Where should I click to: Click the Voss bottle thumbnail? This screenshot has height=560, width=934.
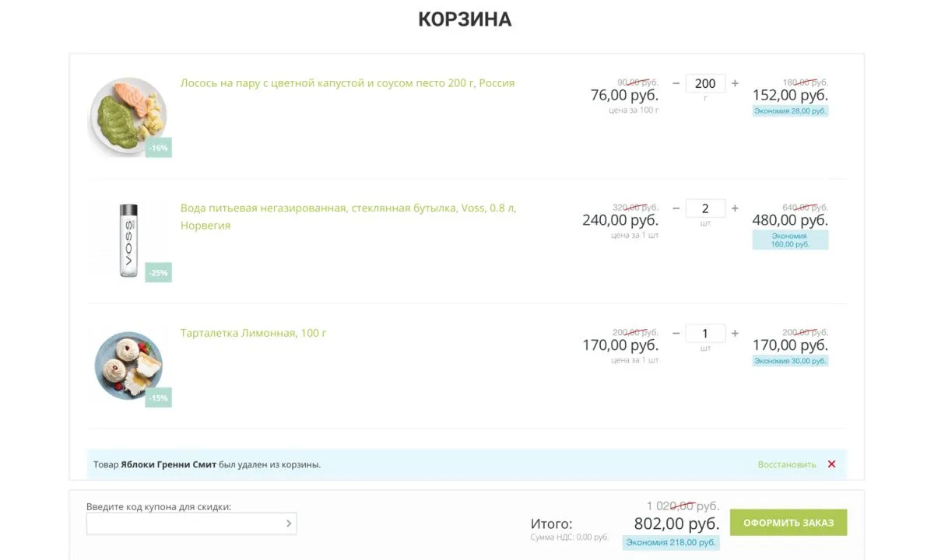pos(128,239)
